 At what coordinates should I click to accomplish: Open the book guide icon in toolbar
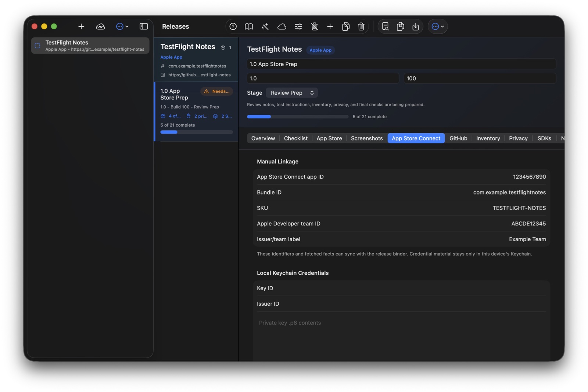pos(249,26)
